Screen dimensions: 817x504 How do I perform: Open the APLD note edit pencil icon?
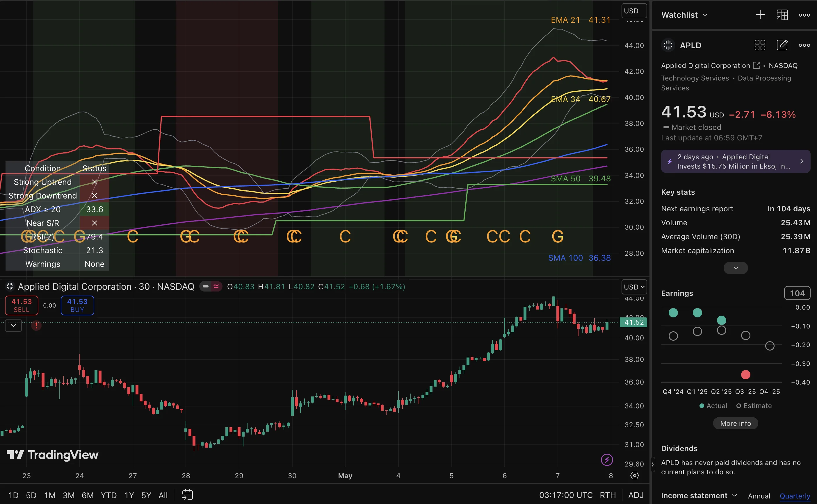point(782,45)
